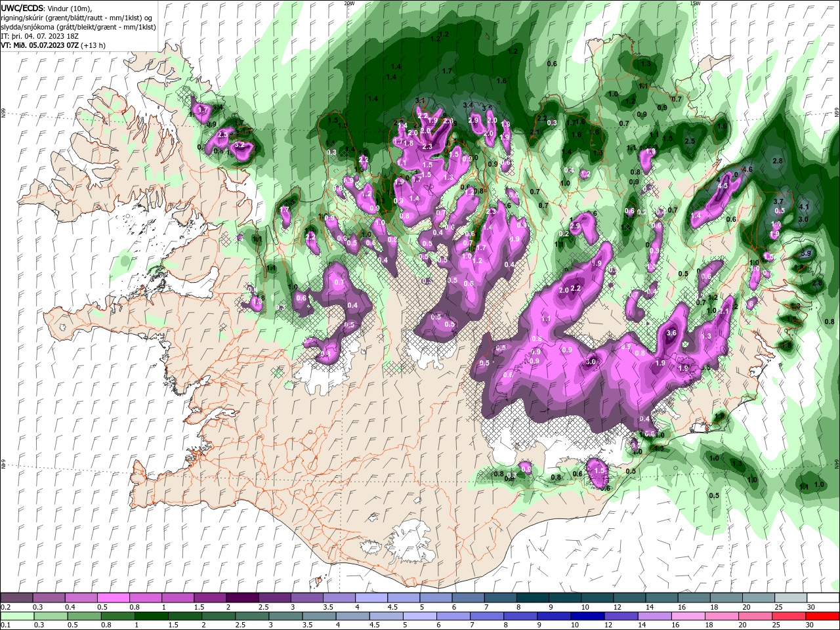Click the 3.6 precipitation value on the map

click(x=671, y=333)
